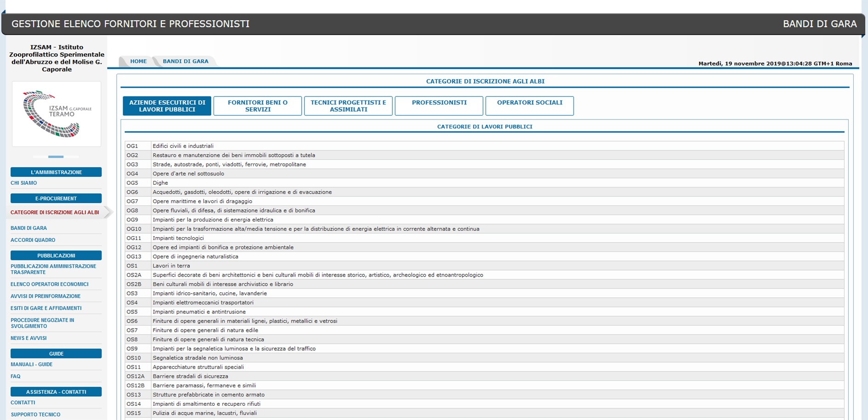Open Categorie di Iscrizione agli Albi link
This screenshot has width=868, height=420.
point(55,212)
